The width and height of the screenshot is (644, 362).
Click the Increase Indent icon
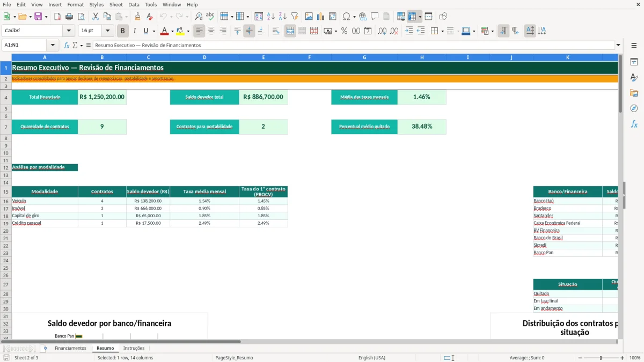[x=409, y=31]
